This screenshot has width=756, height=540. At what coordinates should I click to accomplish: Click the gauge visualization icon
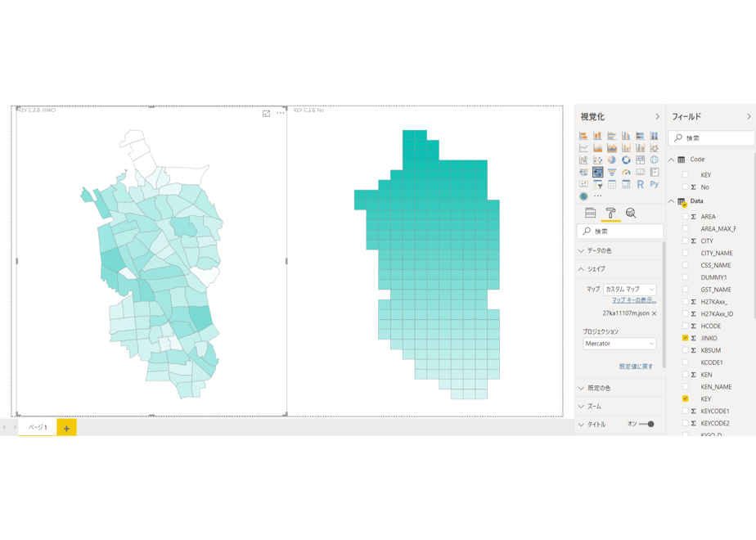[626, 172]
